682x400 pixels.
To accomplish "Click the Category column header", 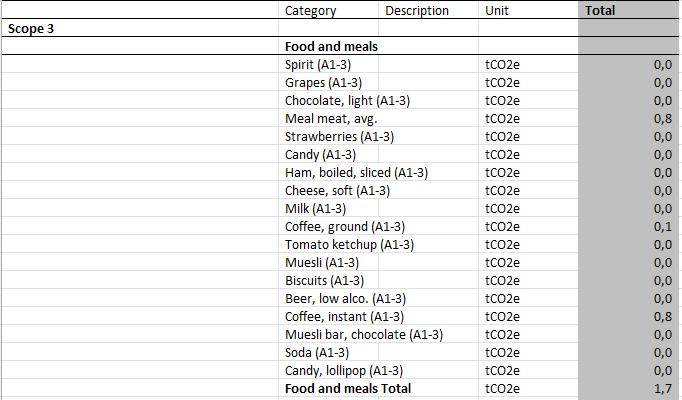I will (x=310, y=11).
